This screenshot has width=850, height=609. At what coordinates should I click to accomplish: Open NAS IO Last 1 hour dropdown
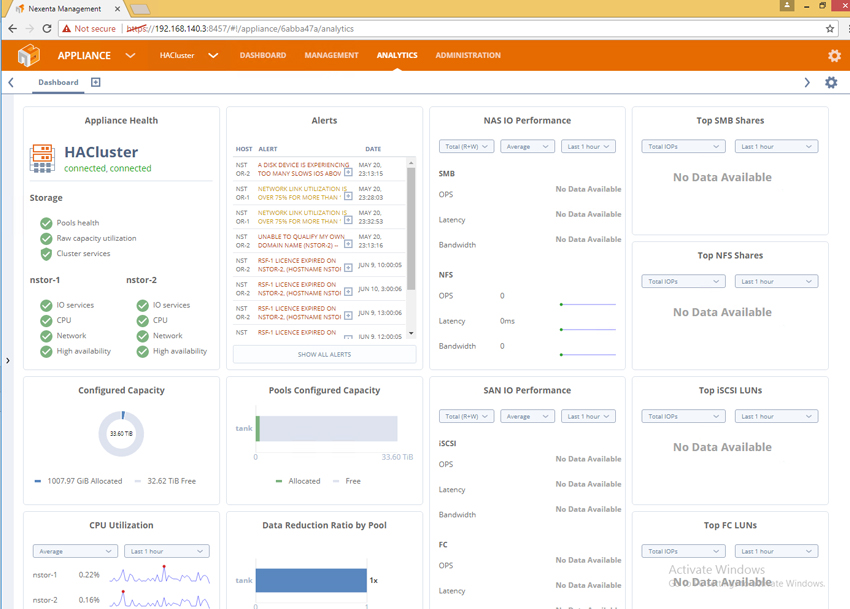click(x=588, y=146)
